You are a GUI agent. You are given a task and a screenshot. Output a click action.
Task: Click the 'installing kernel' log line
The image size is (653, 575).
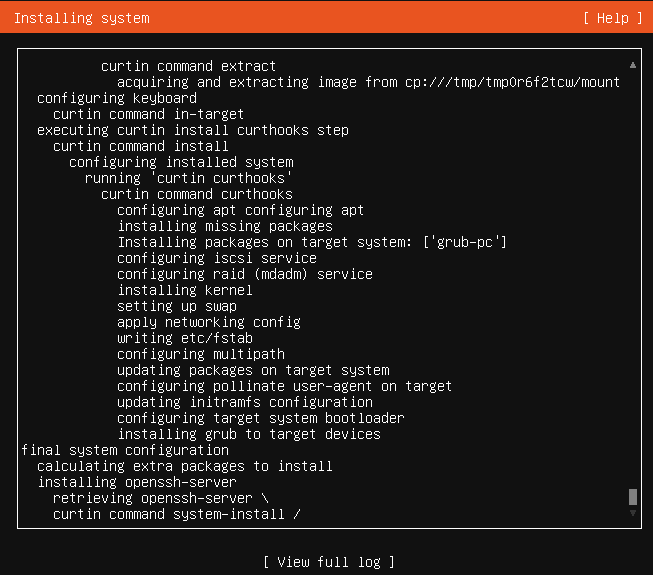184,290
